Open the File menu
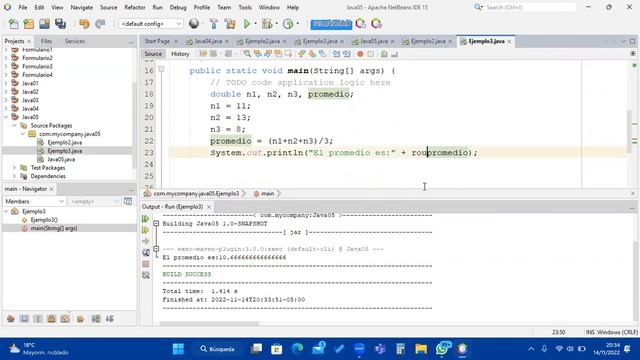This screenshot has width=640, height=360. (23, 7)
